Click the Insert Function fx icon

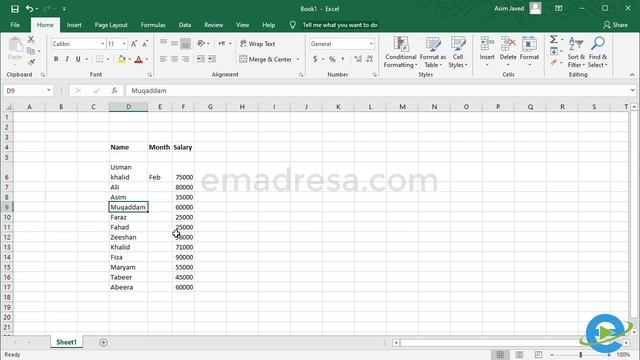click(114, 91)
